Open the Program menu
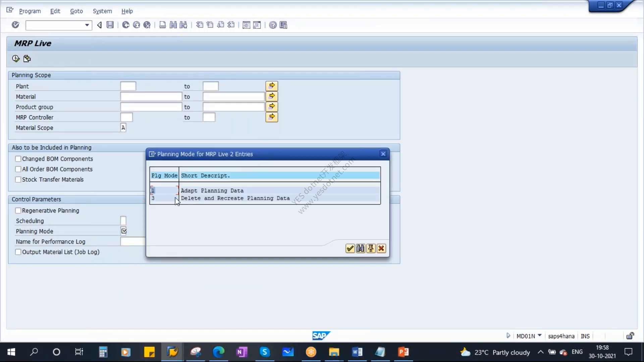644x362 pixels. (30, 11)
